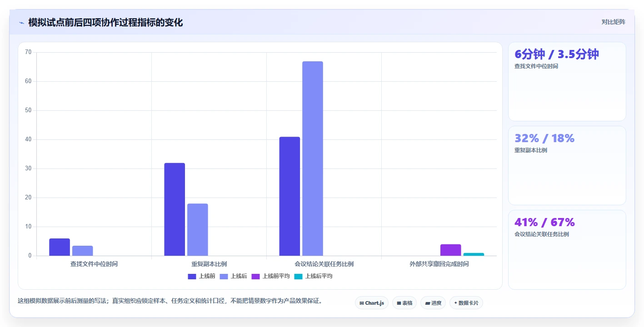Click the 上线后 legend color swatch
644x327 pixels.
[x=224, y=276]
